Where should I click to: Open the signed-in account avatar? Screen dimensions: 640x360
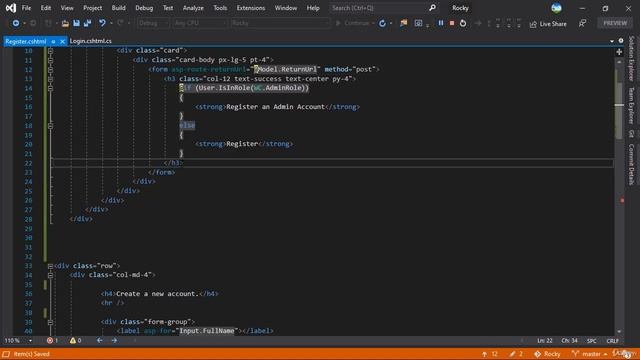(556, 8)
